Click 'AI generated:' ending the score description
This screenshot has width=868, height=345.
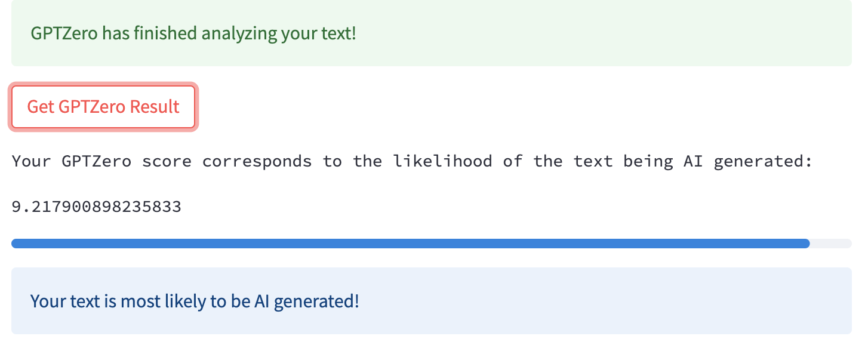point(748,161)
